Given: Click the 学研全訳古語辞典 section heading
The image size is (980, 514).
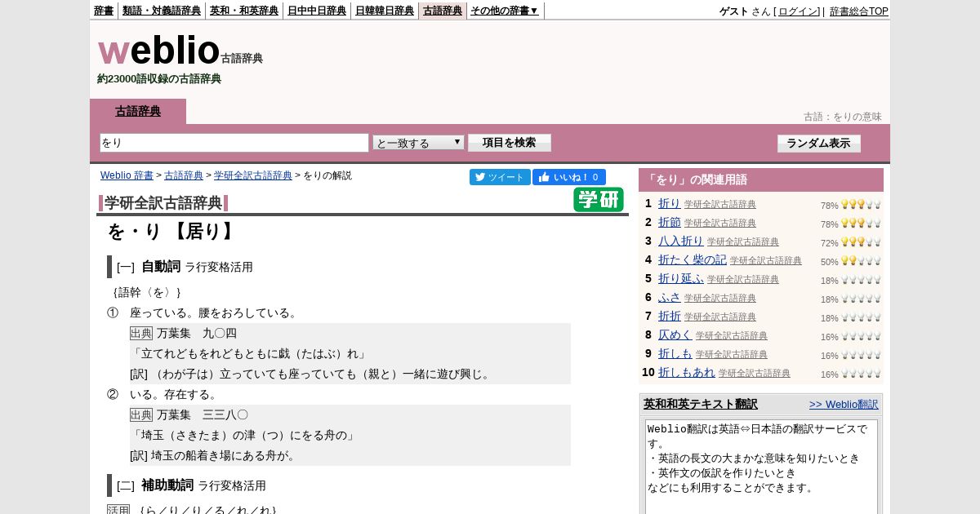Looking at the screenshot, I should coord(163,203).
